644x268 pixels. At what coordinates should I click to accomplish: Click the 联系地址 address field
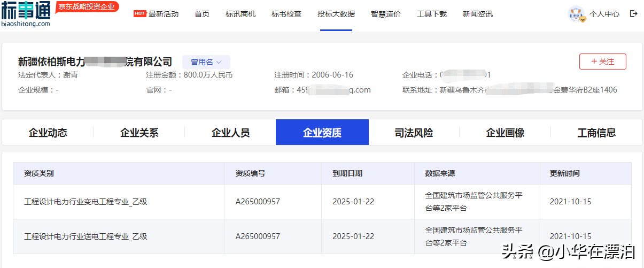tap(510, 90)
